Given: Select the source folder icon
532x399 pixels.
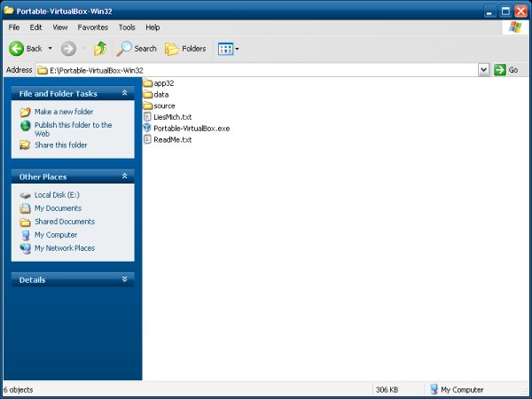Looking at the screenshot, I should click(147, 106).
